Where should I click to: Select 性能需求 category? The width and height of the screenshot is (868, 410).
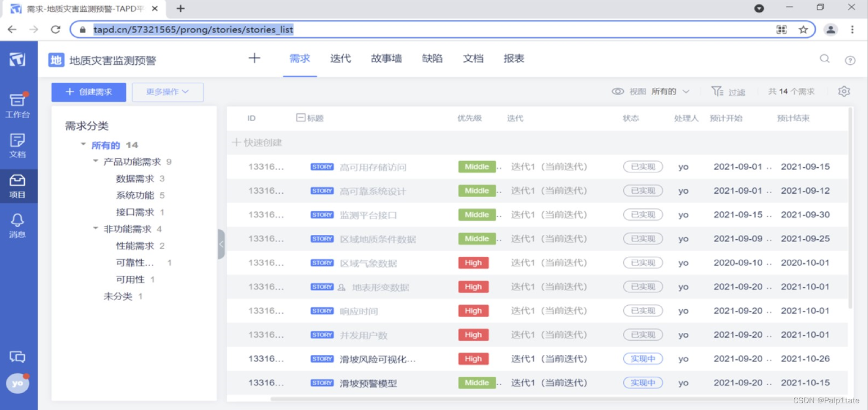coord(135,246)
